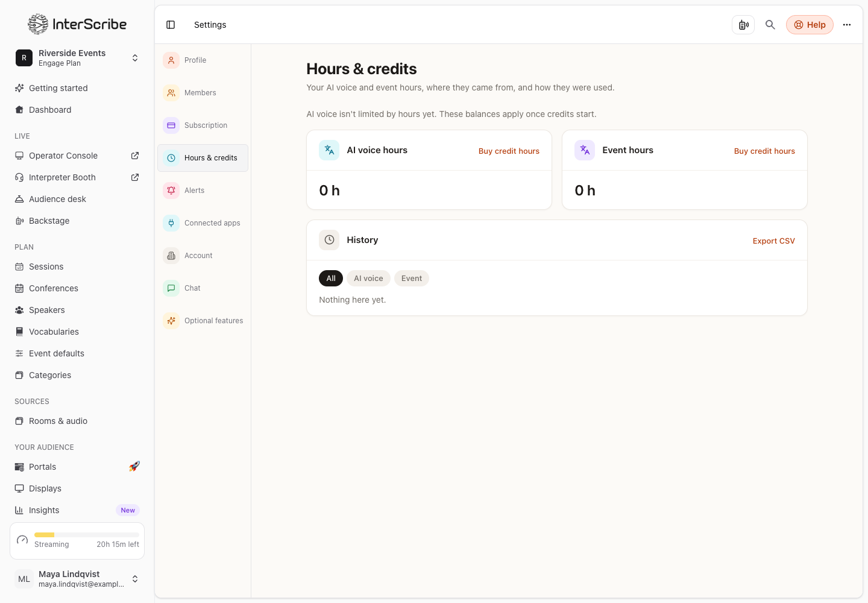
Task: Filter history by All
Action: (x=331, y=278)
